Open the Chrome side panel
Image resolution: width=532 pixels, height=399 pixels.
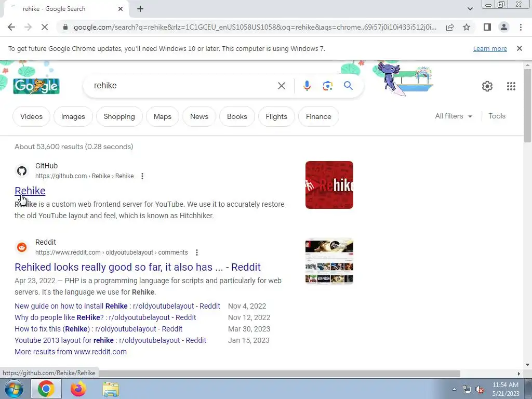tap(487, 27)
